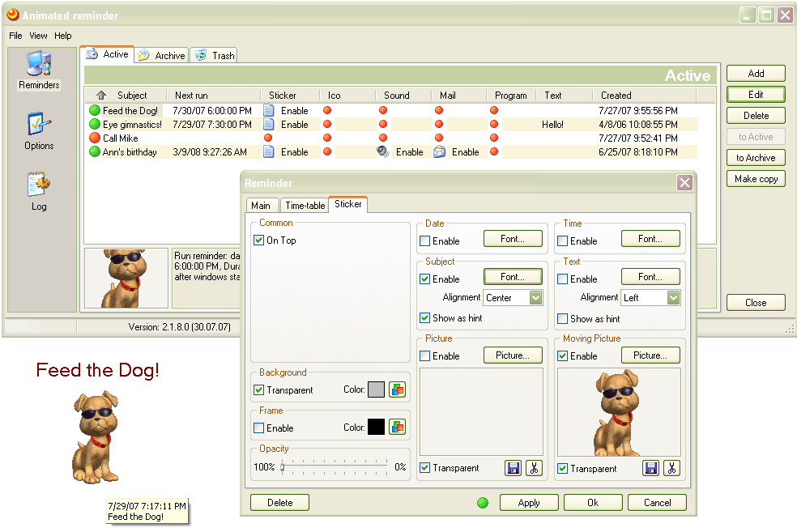Enable the Frame checkbox

tap(259, 428)
